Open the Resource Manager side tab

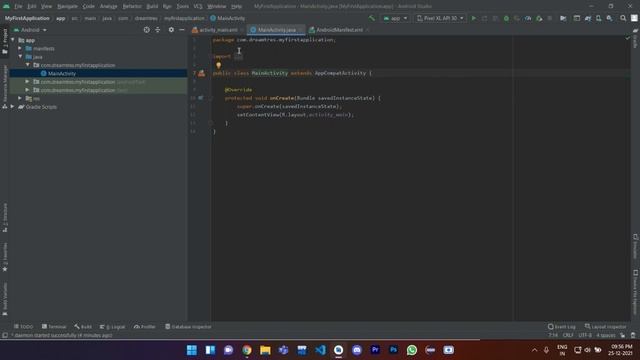point(4,87)
